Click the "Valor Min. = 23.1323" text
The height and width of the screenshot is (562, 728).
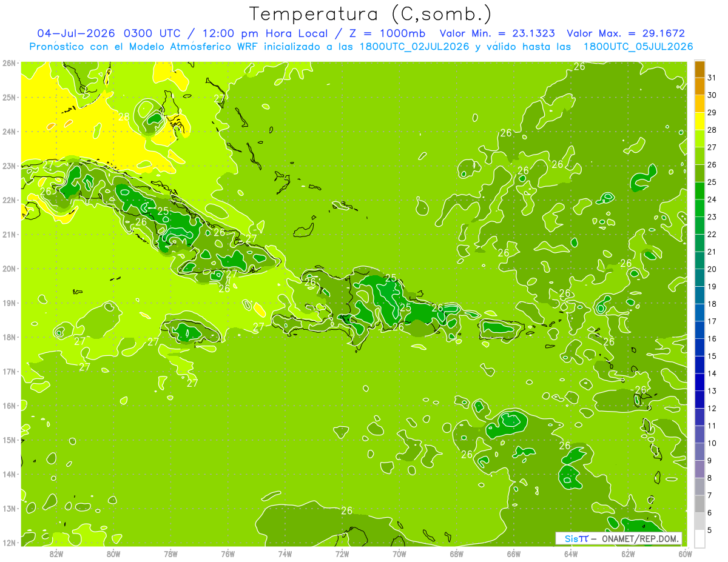tap(497, 33)
